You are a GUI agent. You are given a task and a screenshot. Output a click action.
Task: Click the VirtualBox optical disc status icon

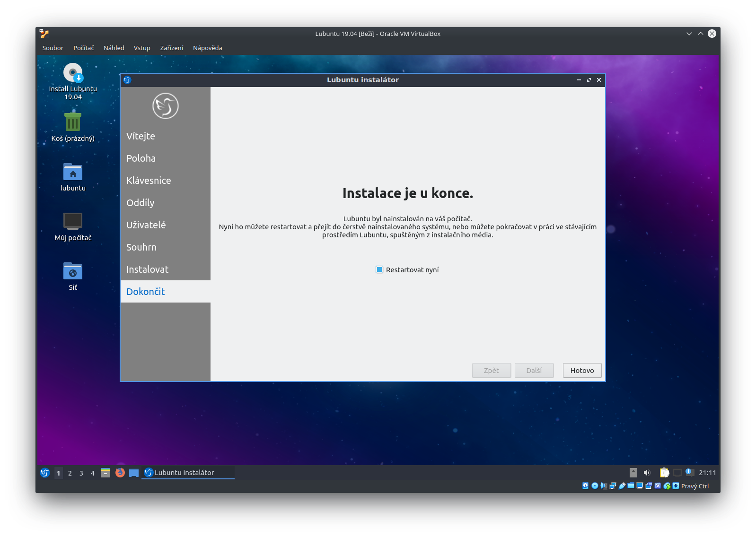[595, 486]
